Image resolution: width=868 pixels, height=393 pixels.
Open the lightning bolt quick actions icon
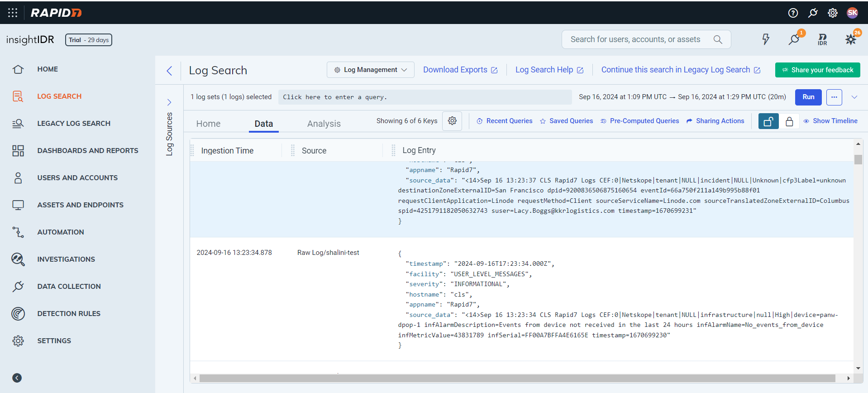point(766,39)
